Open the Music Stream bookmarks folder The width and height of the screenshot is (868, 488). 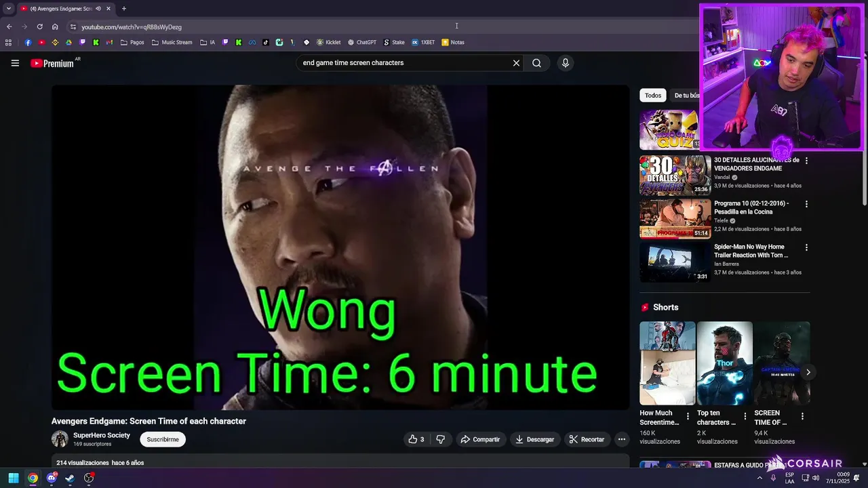point(172,42)
